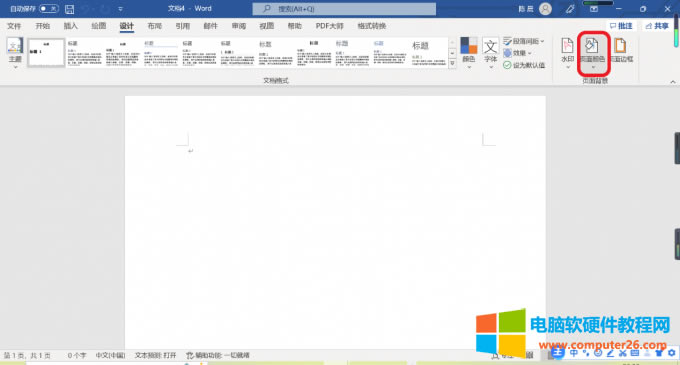Open the Watermark (水印) tool
Image resolution: width=680 pixels, height=365 pixels.
tap(567, 53)
